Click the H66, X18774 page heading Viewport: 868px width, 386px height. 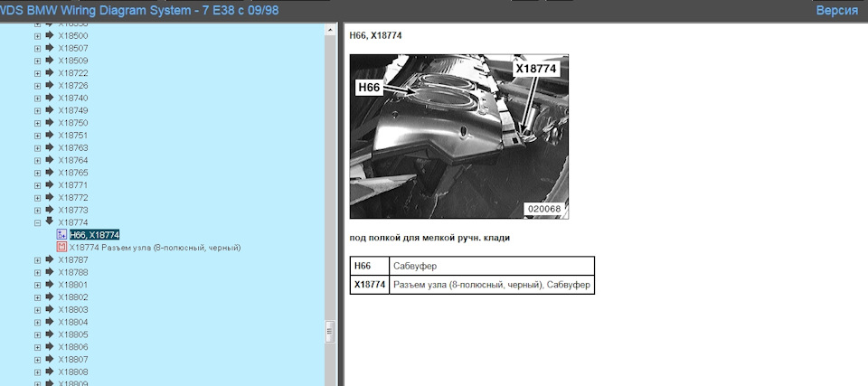(x=375, y=35)
